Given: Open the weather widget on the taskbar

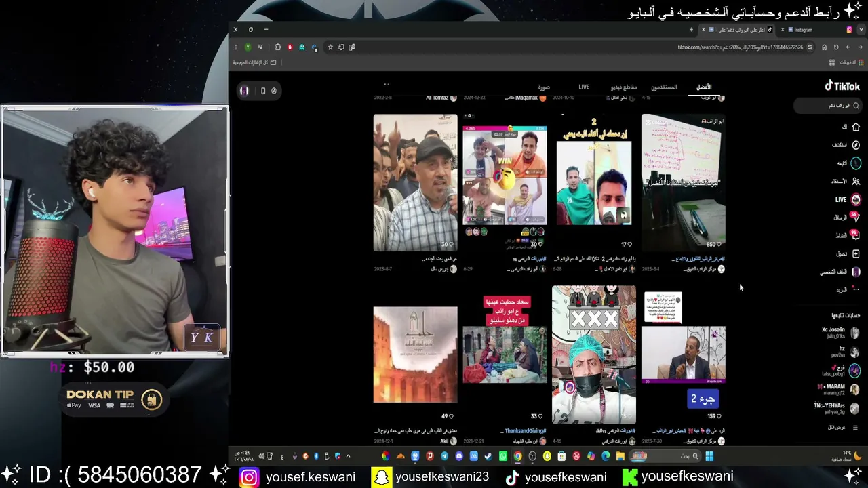Looking at the screenshot, I should click(x=846, y=456).
